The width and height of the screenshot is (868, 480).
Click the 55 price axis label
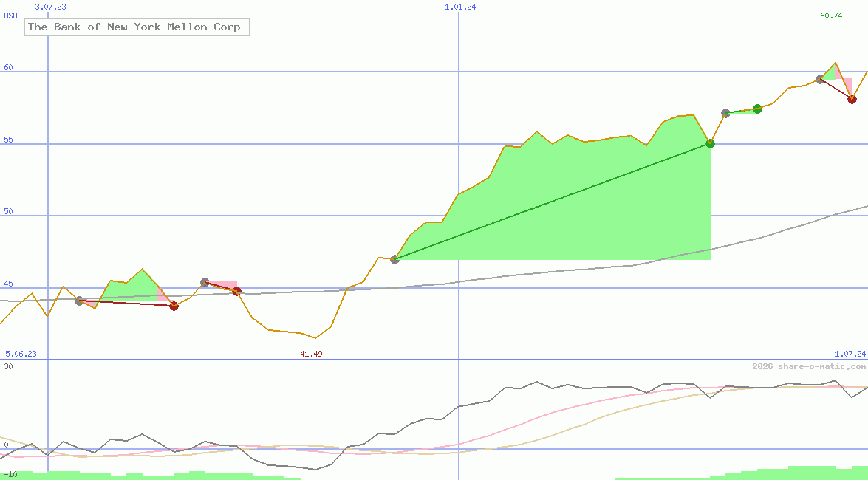click(x=8, y=140)
